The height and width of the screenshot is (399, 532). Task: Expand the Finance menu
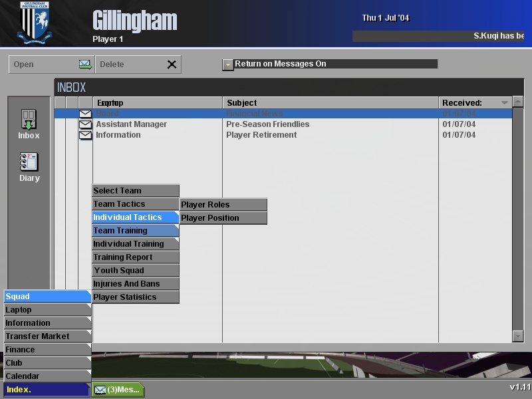47,350
